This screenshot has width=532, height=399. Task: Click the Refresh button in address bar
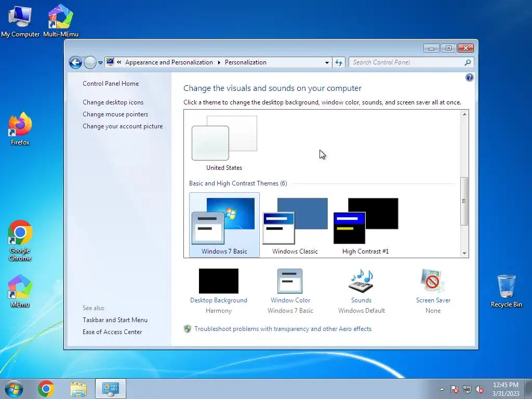point(339,62)
